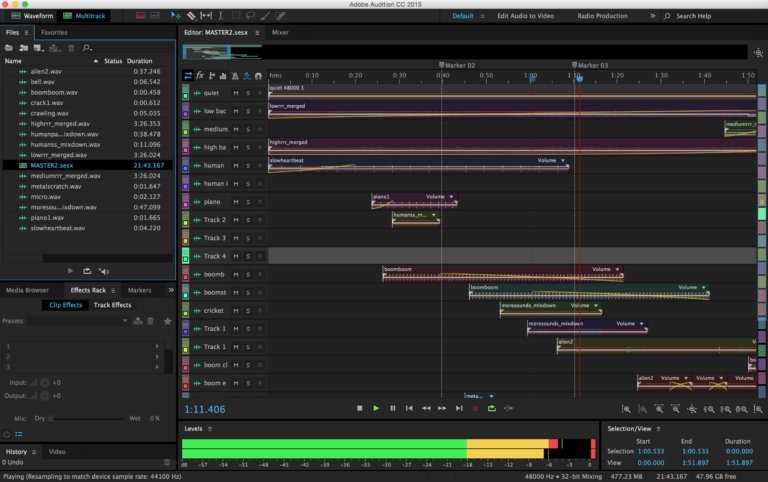Viewport: 768px width, 482px height.
Task: Toggle Loop Playback button
Action: tap(492, 408)
